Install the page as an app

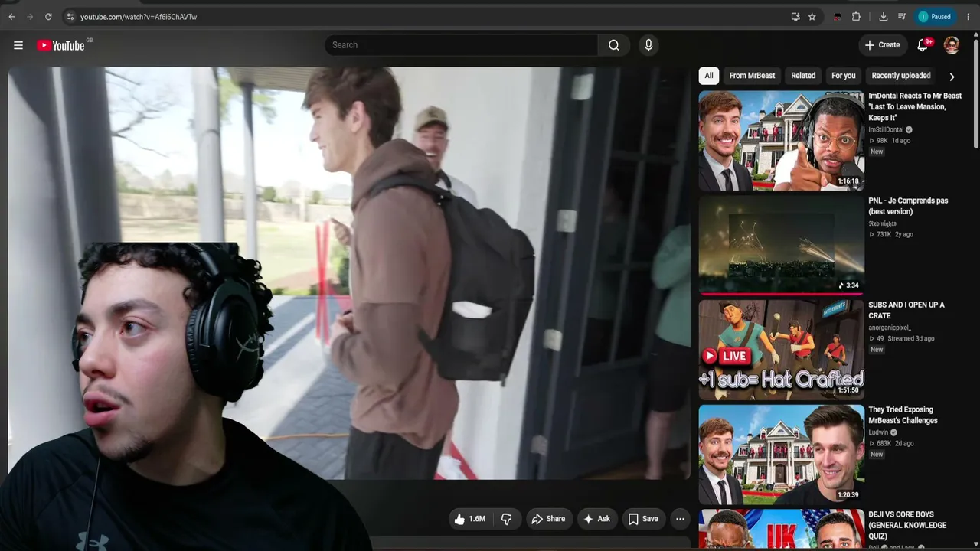tap(795, 17)
